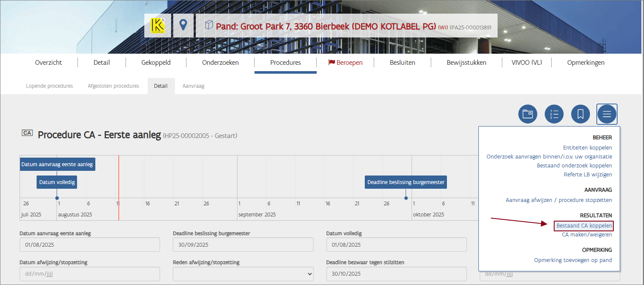
Task: Click the box icon before Pand title
Action: tap(209, 26)
